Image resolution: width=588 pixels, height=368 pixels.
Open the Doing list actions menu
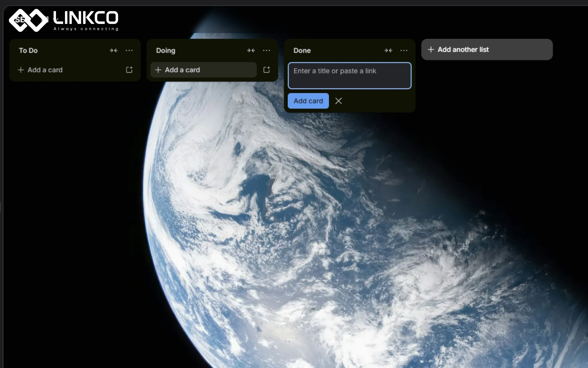point(266,51)
